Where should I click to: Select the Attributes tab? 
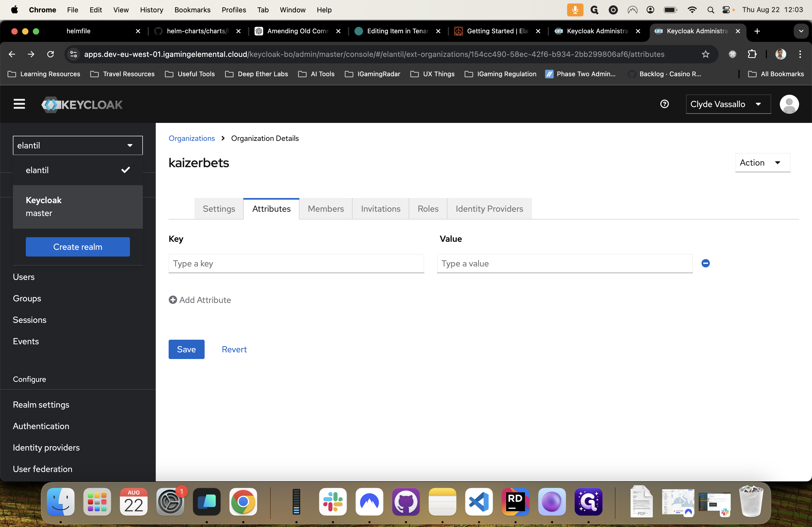pos(271,208)
